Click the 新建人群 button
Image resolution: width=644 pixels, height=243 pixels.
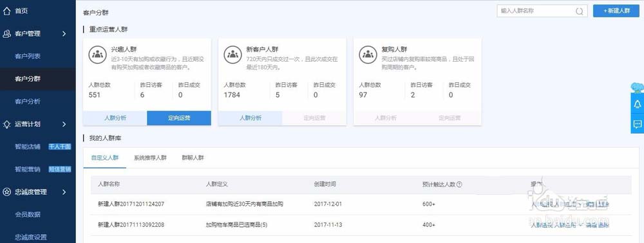point(616,11)
